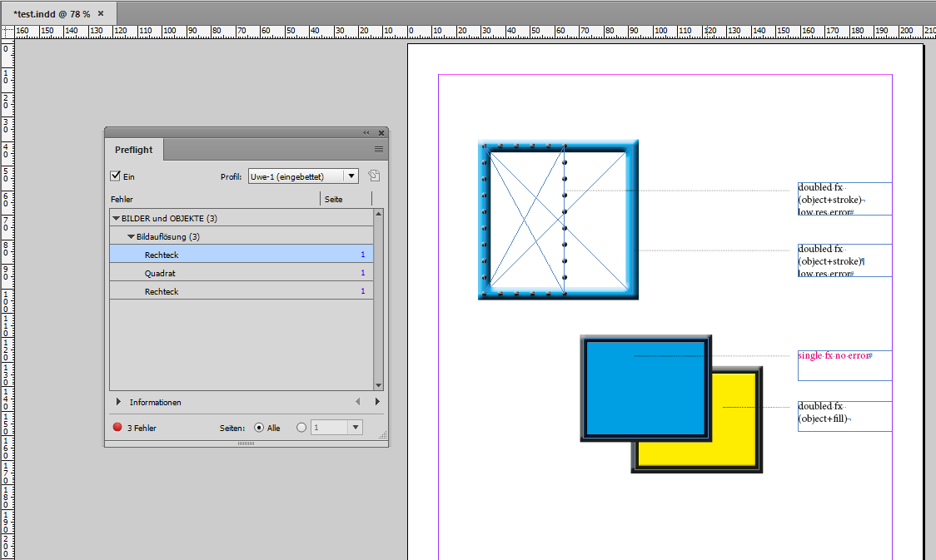Click the scrollbar down arrow in the Fehler list
The width and height of the screenshot is (936, 560).
(379, 385)
